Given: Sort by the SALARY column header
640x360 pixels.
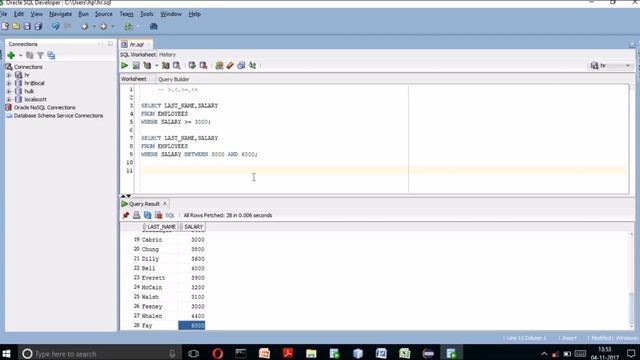Looking at the screenshot, I should coord(192,227).
